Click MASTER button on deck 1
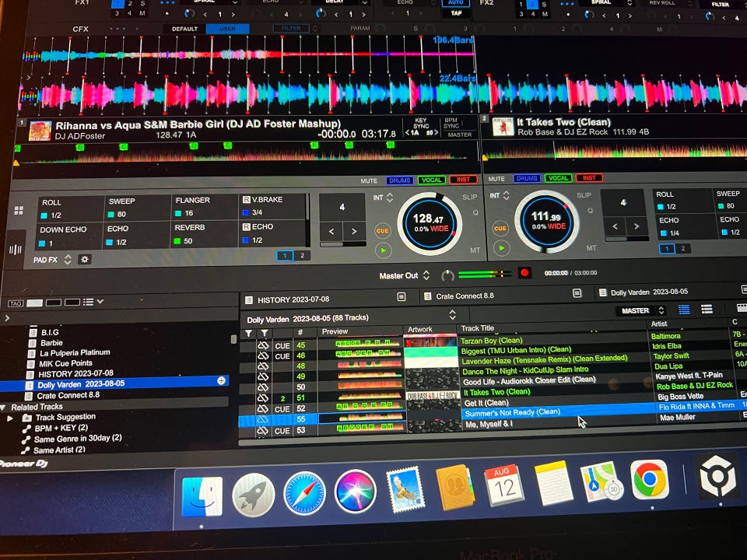 click(460, 135)
